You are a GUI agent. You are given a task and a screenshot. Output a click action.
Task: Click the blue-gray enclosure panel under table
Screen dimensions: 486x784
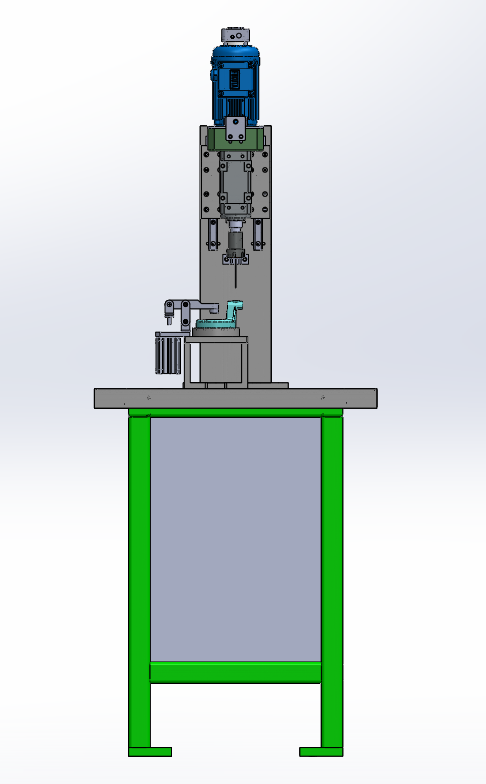(236, 539)
